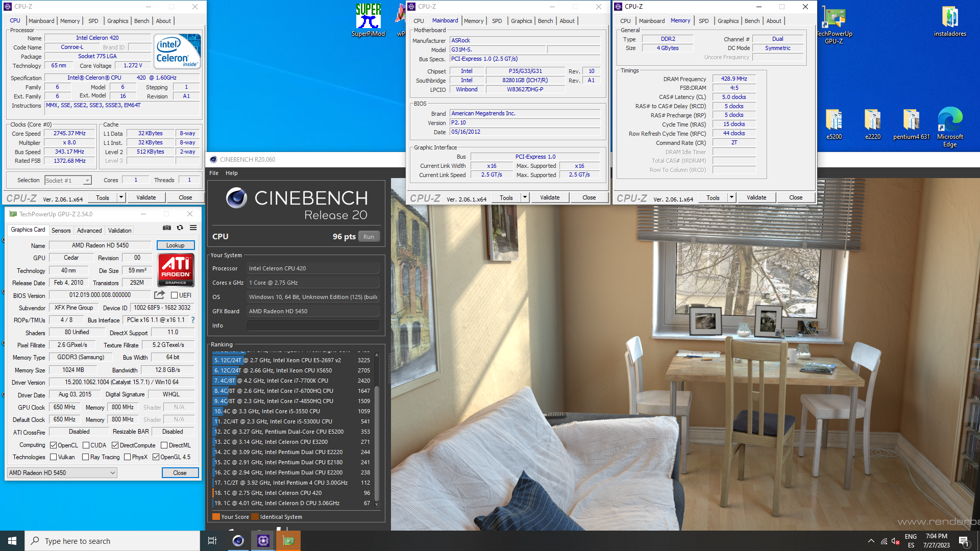This screenshot has width=980, height=551.
Task: Click the ENG ES language indicator
Action: [x=911, y=541]
